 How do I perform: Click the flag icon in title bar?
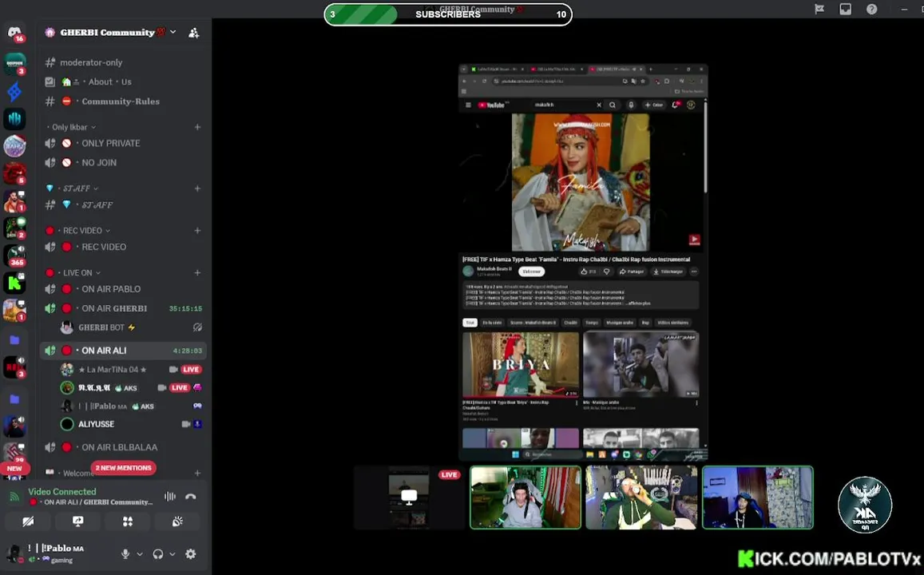click(x=819, y=9)
